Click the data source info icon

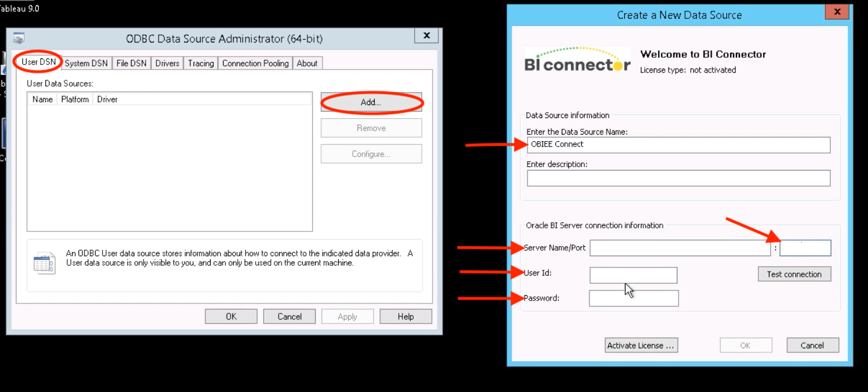click(44, 263)
